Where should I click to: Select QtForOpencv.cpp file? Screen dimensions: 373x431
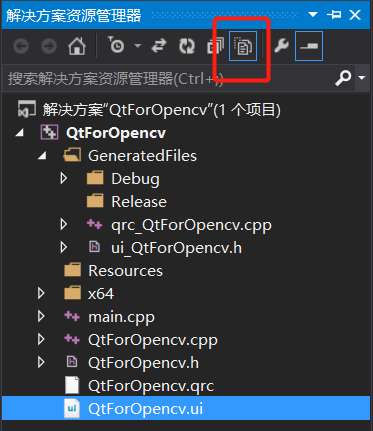pos(153,340)
